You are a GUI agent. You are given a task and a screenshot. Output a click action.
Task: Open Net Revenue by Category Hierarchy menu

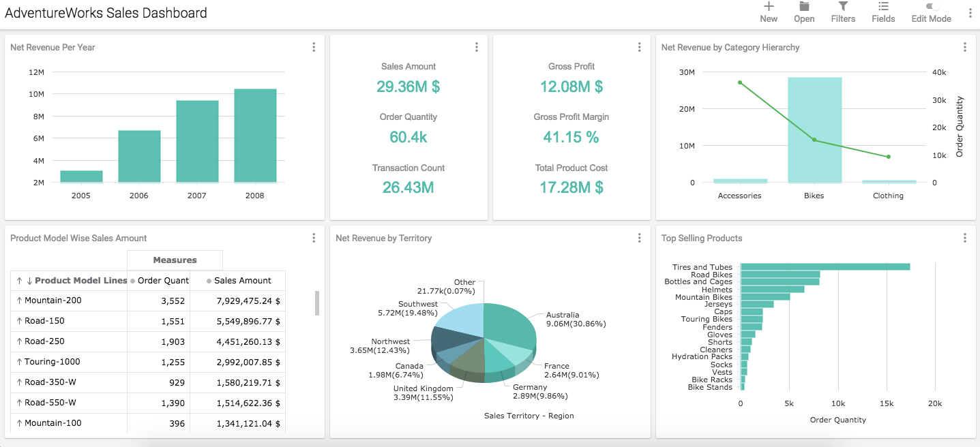pos(964,47)
